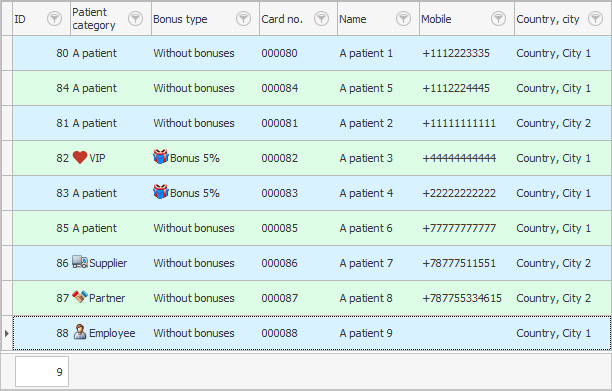This screenshot has width=612, height=391.
Task: Select mobile +1112223335
Action: pos(455,53)
